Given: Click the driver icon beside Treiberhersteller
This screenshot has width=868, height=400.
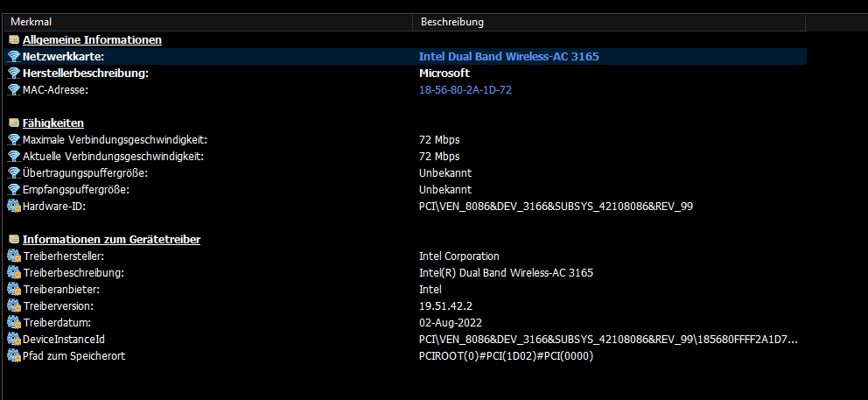Looking at the screenshot, I should (13, 256).
